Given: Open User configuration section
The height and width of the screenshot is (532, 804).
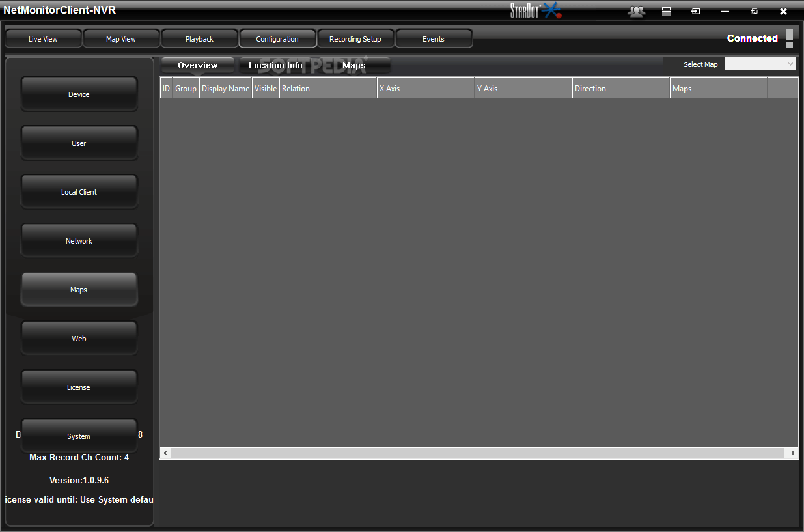Looking at the screenshot, I should [79, 143].
